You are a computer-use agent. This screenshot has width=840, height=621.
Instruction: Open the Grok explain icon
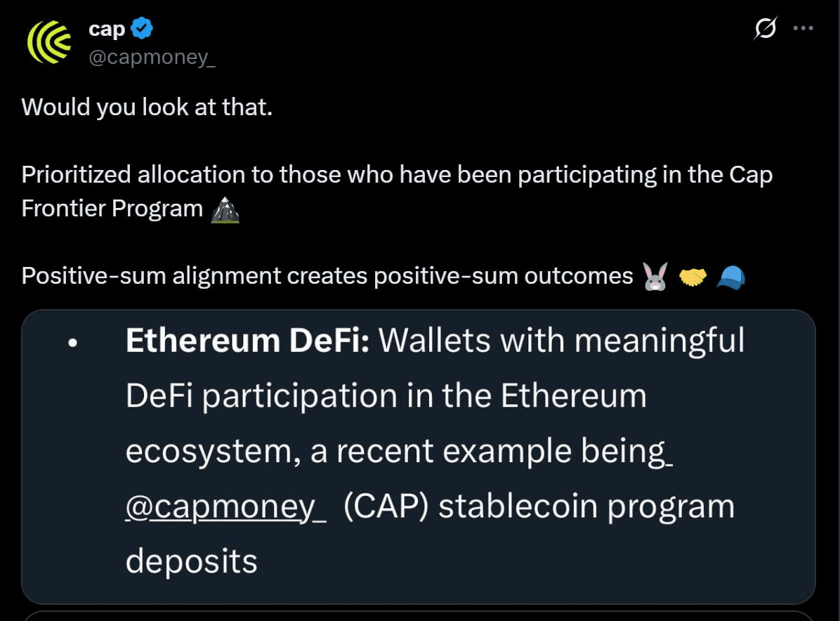pos(765,29)
